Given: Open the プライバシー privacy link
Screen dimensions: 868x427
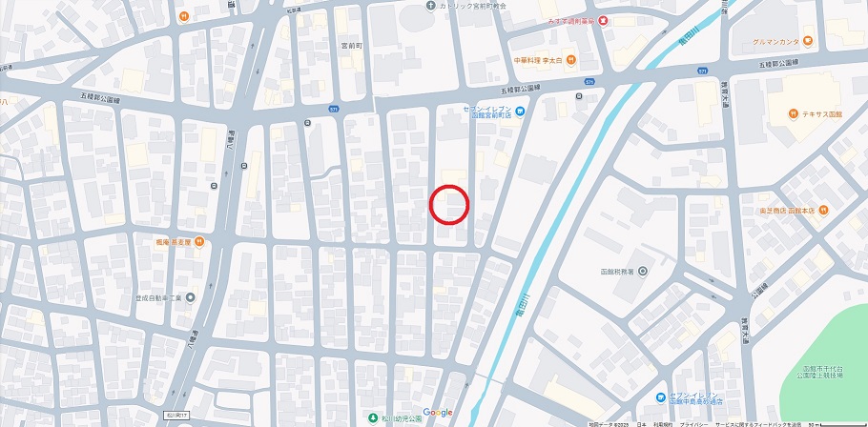Looking at the screenshot, I should 693,424.
